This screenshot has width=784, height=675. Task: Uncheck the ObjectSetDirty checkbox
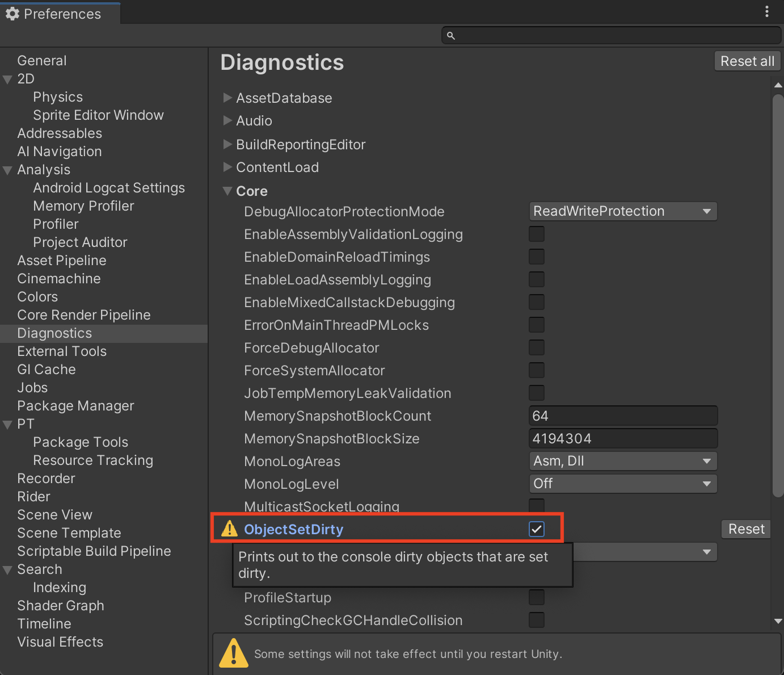[536, 529]
